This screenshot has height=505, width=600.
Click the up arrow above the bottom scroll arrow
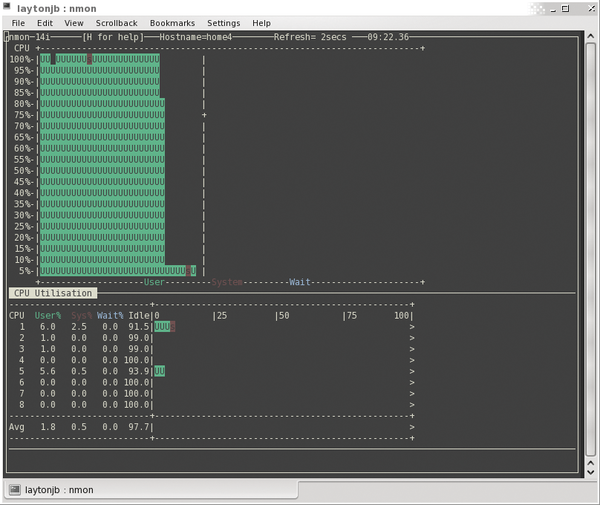[590, 463]
